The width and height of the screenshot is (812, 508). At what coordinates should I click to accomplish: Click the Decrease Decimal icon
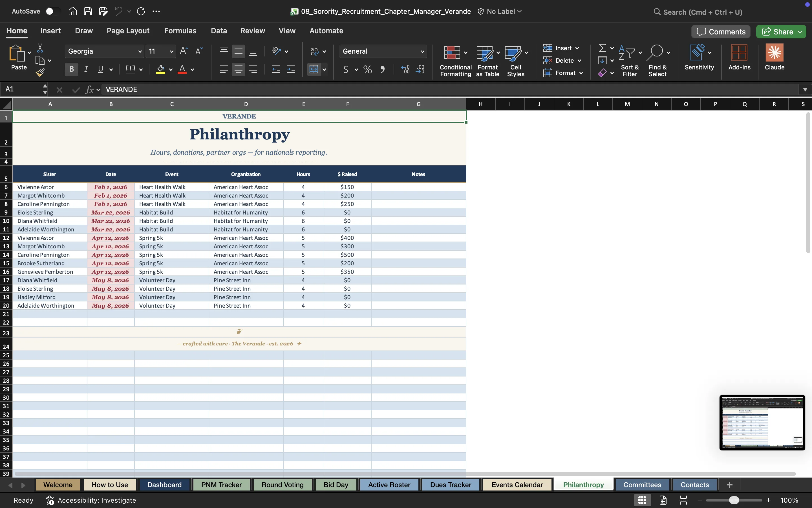[420, 69]
